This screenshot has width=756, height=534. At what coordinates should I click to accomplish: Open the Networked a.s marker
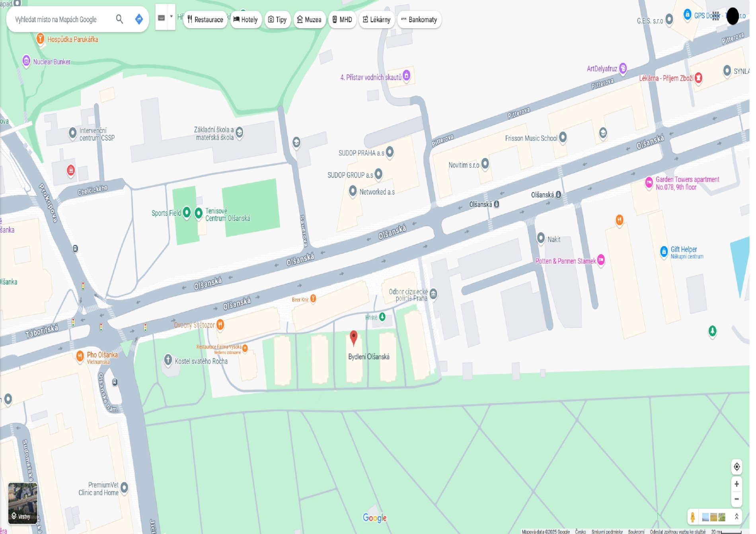353,191
